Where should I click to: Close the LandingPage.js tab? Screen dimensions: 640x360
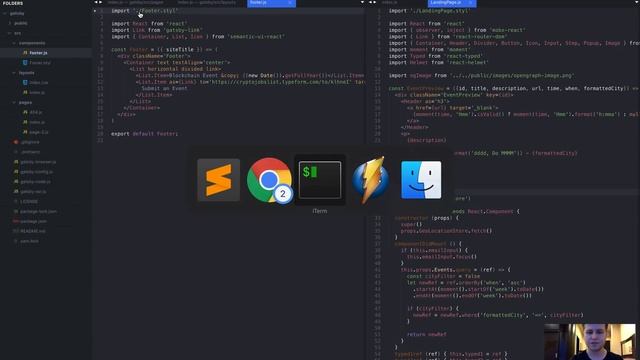click(x=470, y=2)
